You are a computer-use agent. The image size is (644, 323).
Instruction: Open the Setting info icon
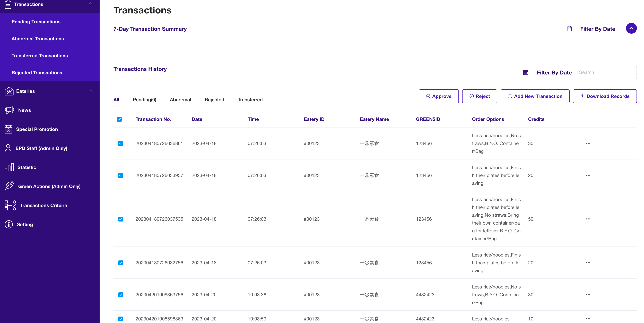9,224
